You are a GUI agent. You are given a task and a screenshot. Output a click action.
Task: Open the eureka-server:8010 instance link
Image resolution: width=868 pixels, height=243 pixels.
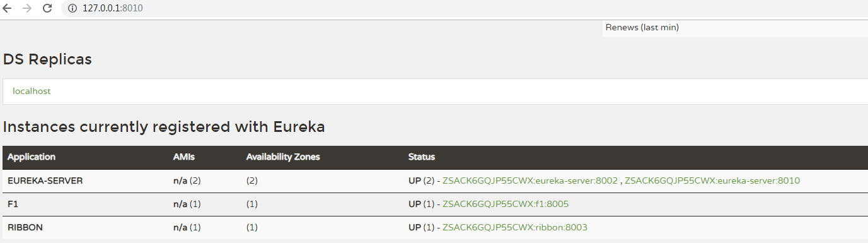(712, 181)
